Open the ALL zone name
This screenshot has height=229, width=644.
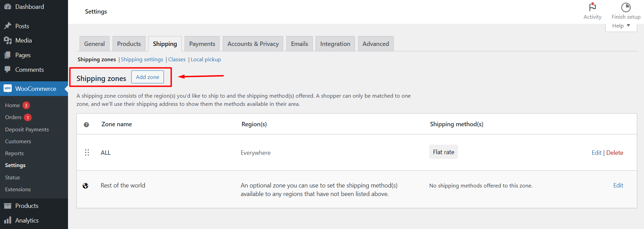(x=105, y=153)
